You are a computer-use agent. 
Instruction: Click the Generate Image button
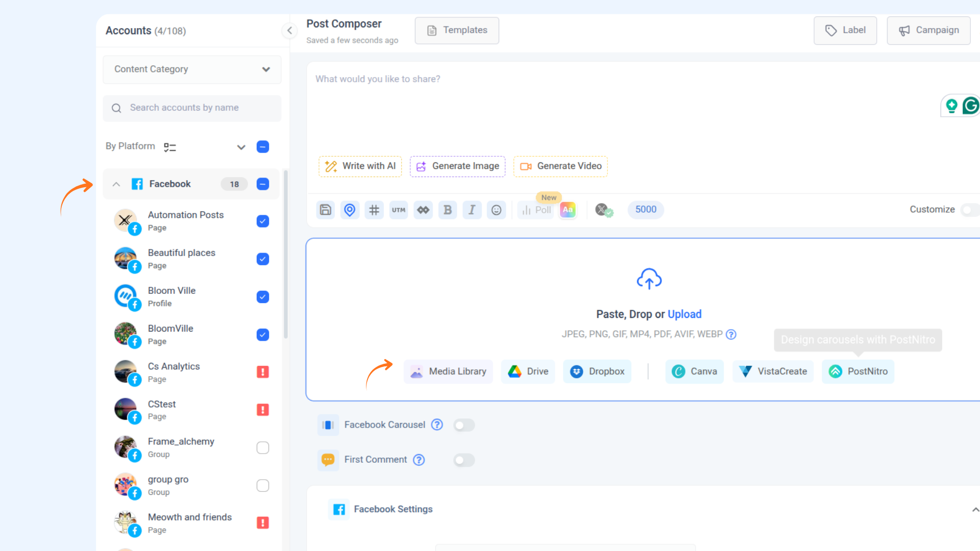pos(457,166)
